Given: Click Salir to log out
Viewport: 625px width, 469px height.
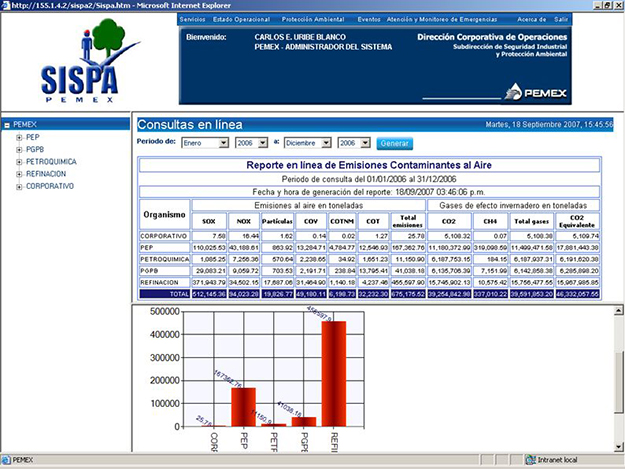Looking at the screenshot, I should [561, 19].
